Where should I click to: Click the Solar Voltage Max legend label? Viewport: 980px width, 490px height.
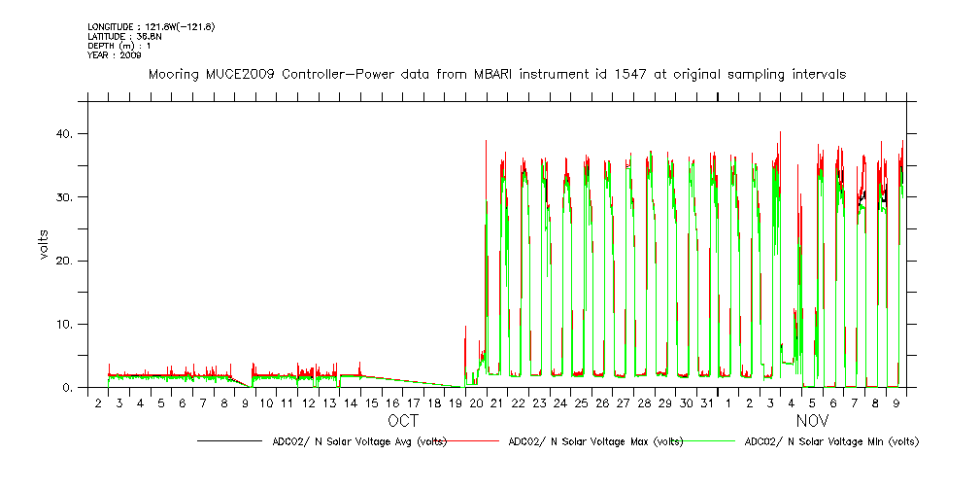click(x=595, y=441)
